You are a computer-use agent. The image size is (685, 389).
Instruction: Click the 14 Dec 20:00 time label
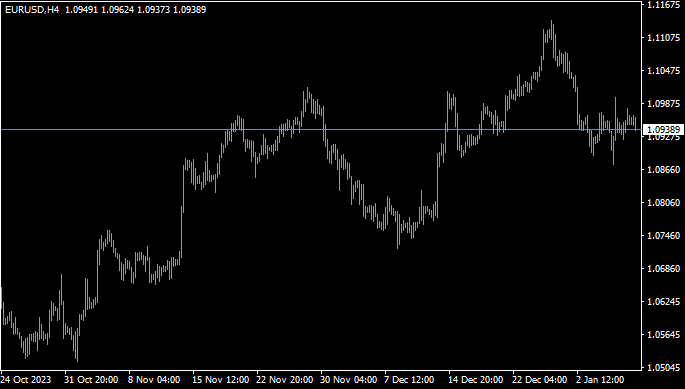475,379
